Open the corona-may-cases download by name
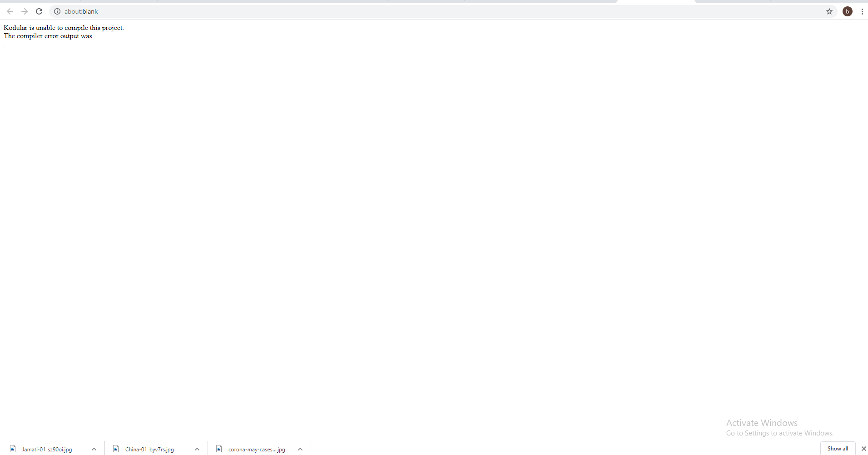 click(x=257, y=449)
